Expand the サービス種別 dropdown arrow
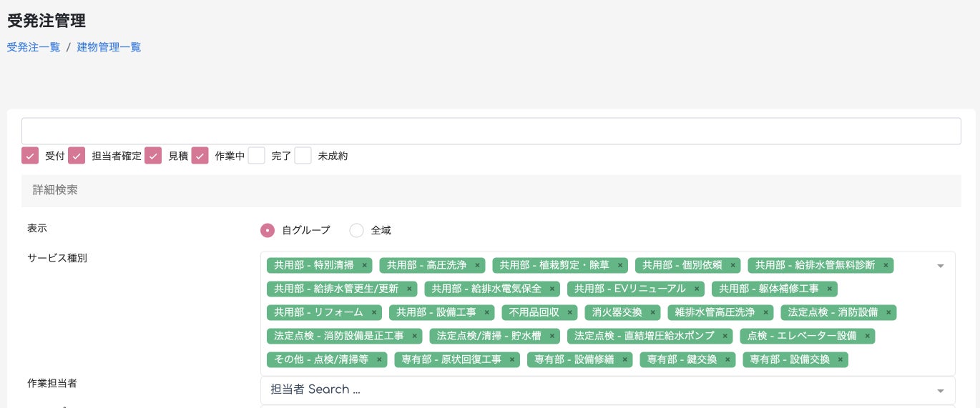 (940, 266)
